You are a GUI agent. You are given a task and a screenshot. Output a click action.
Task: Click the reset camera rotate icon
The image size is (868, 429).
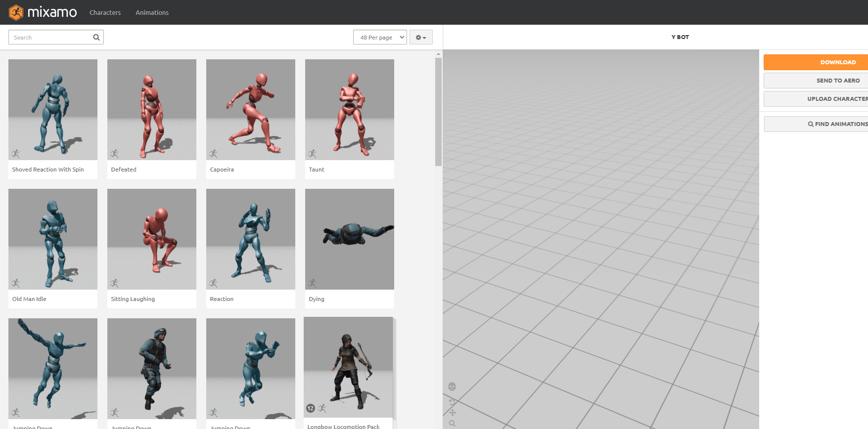452,401
